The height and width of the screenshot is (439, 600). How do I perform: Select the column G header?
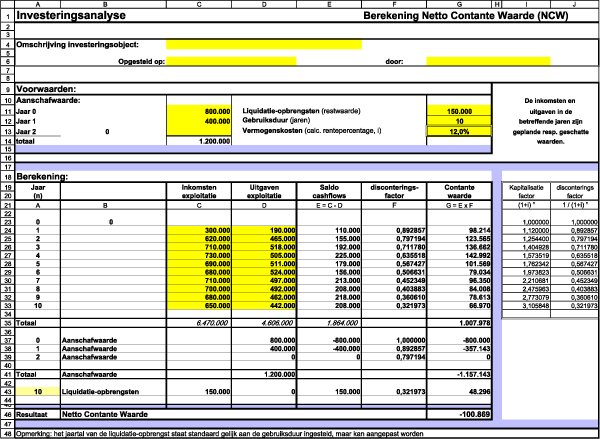459,4
